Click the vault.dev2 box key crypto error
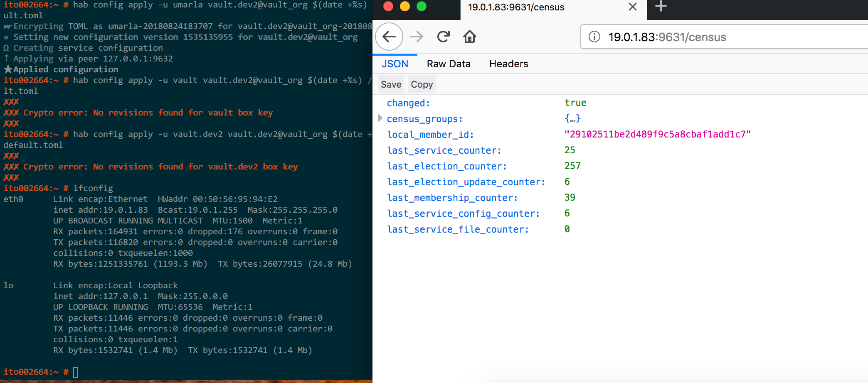 [x=150, y=167]
